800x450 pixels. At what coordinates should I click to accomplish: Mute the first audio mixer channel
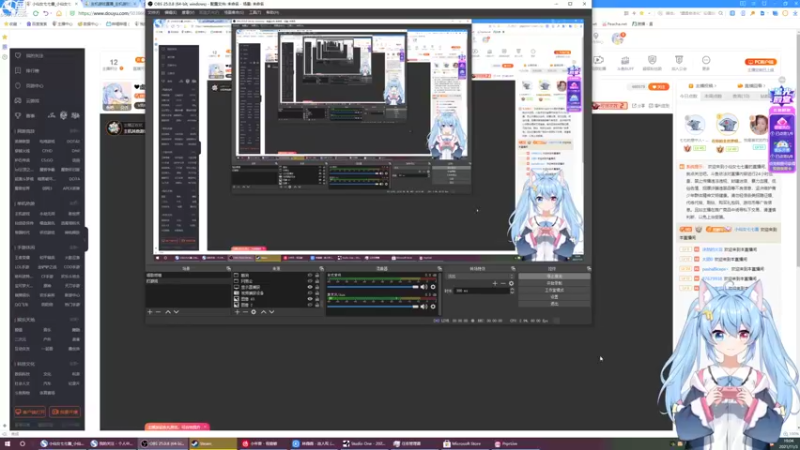coord(424,287)
